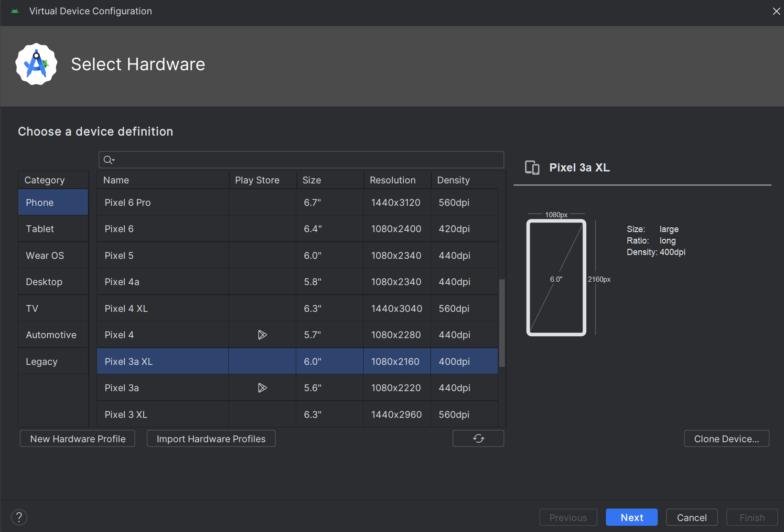Screen dimensions: 784x532
Task: Click Clone Device button
Action: pyautogui.click(x=726, y=439)
